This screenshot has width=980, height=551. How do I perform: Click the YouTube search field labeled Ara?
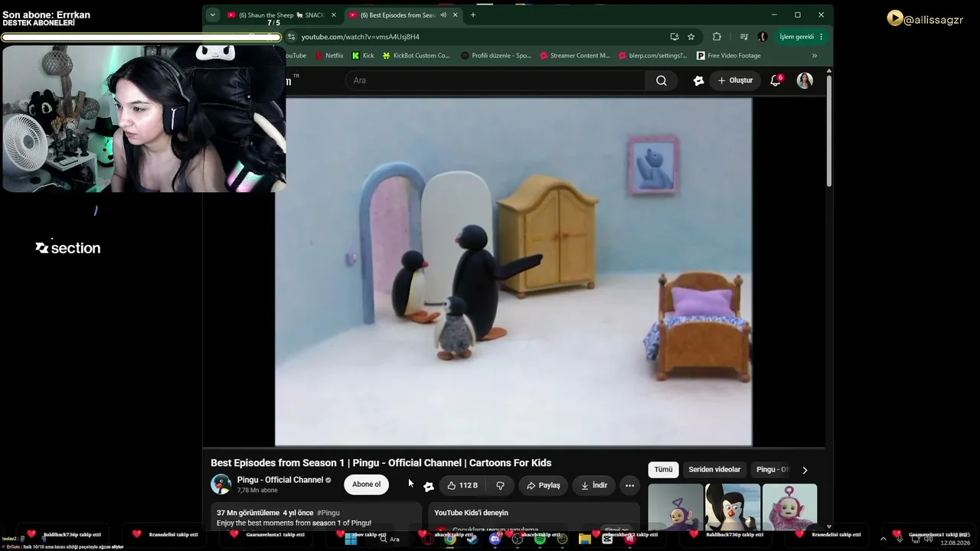click(495, 80)
